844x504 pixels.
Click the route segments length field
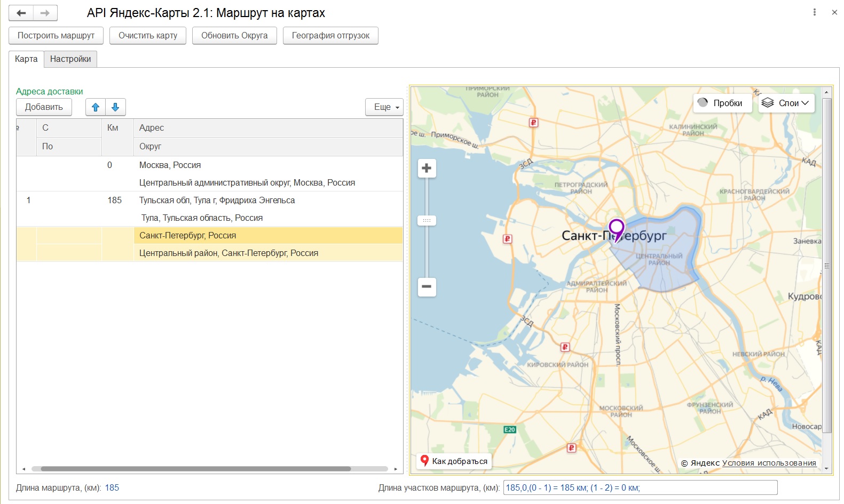(640, 487)
